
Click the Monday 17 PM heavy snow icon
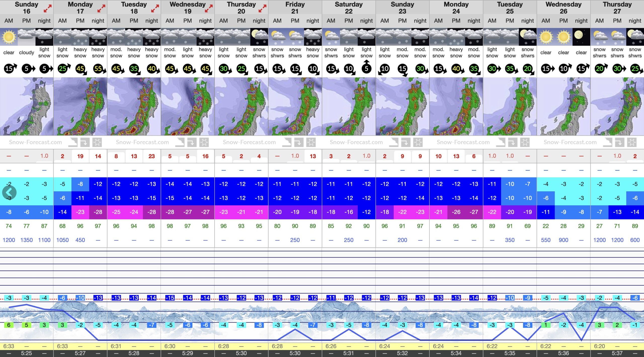click(x=80, y=37)
